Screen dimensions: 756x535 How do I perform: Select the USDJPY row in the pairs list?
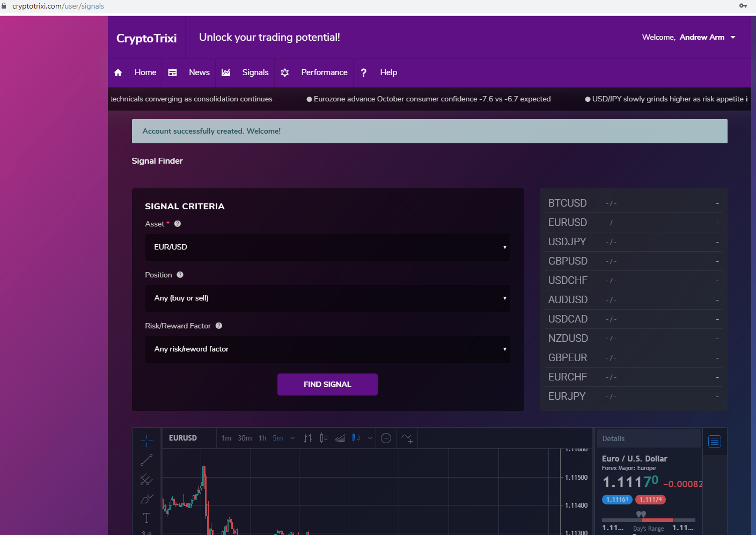[x=633, y=242]
